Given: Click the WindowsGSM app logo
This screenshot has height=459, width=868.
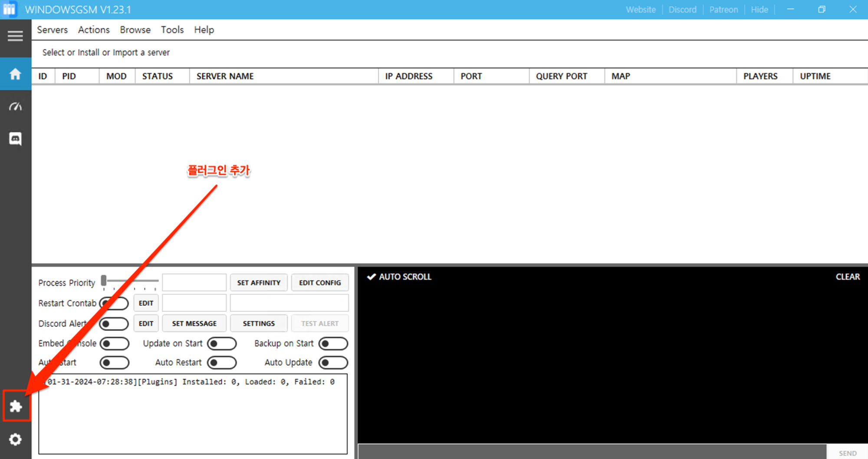Looking at the screenshot, I should [x=9, y=10].
